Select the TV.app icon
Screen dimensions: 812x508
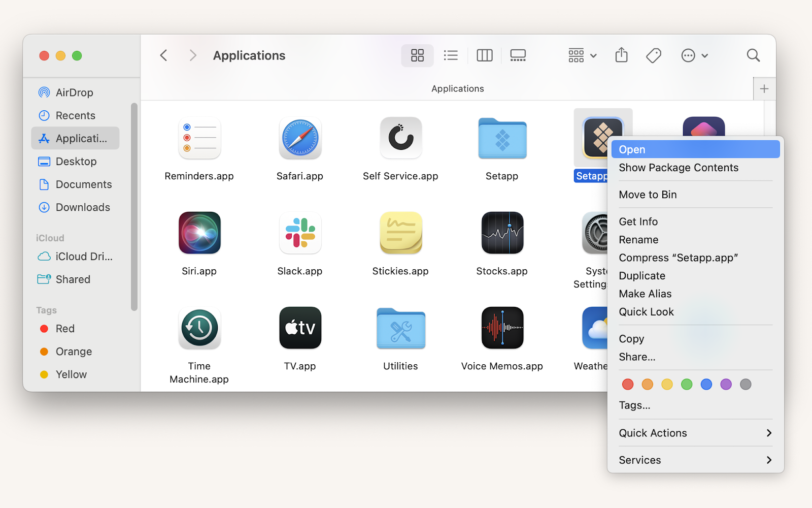[x=300, y=328]
